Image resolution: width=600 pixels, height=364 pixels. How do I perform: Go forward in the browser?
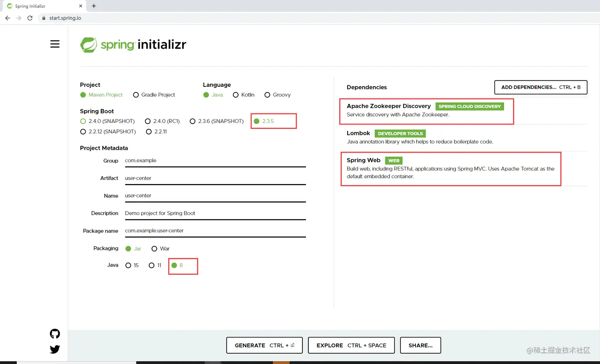click(x=19, y=18)
